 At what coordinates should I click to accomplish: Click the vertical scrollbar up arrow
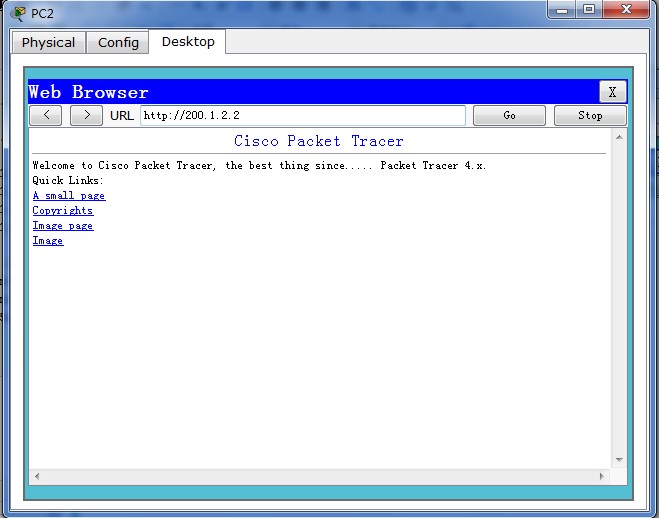pos(619,137)
